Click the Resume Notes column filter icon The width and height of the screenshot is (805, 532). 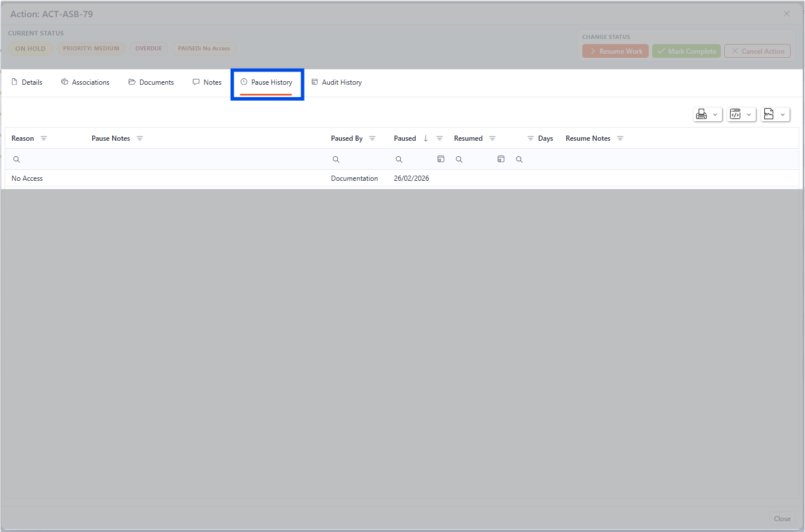(x=620, y=138)
